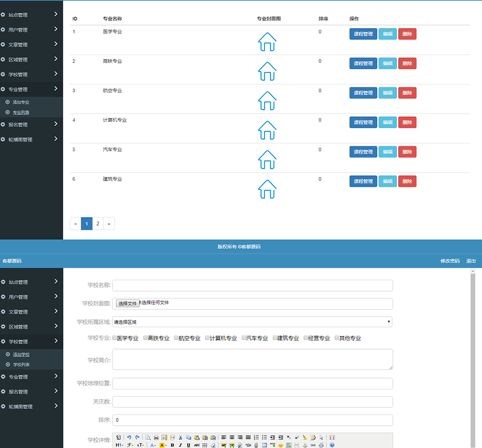This screenshot has height=448, width=482.
Task: Click 课程管理 button for 航空专业 row
Action: pos(363,93)
